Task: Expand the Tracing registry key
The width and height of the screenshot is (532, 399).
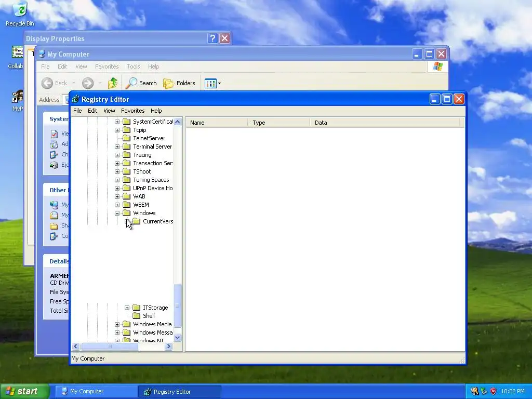Action: pyautogui.click(x=117, y=155)
